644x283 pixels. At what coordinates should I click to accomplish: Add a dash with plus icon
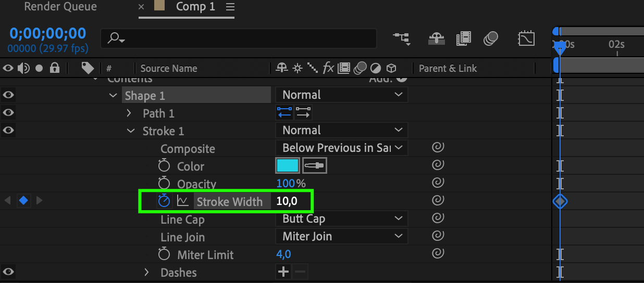click(283, 272)
